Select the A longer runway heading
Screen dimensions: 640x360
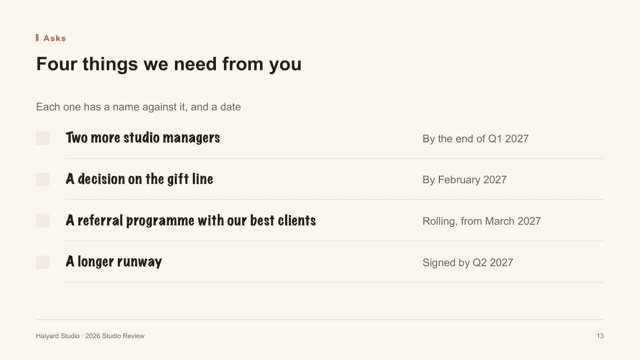tap(114, 262)
